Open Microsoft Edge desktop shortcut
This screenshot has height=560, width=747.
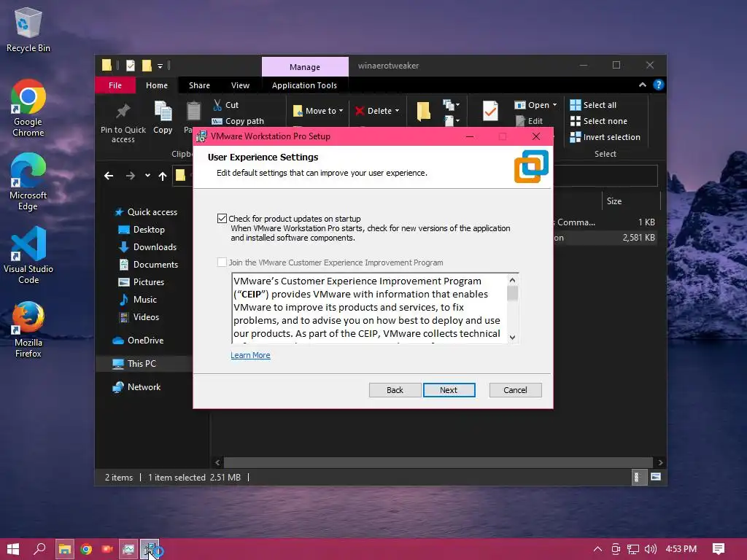click(x=28, y=182)
